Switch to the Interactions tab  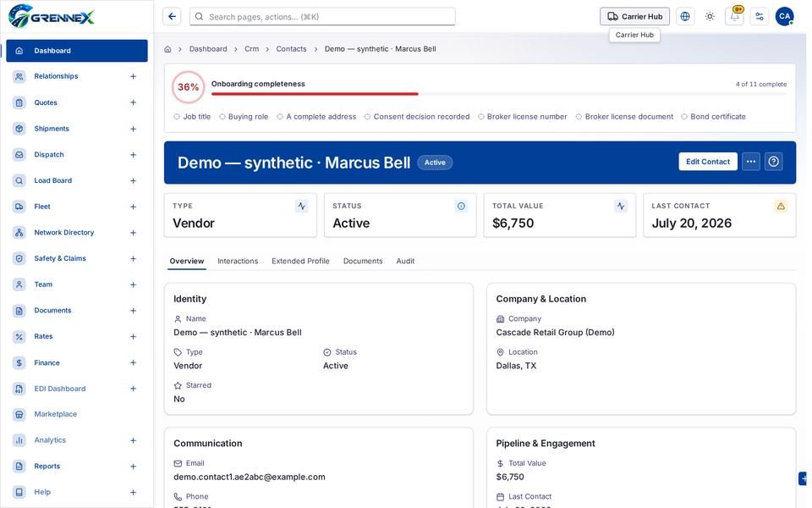coord(238,262)
